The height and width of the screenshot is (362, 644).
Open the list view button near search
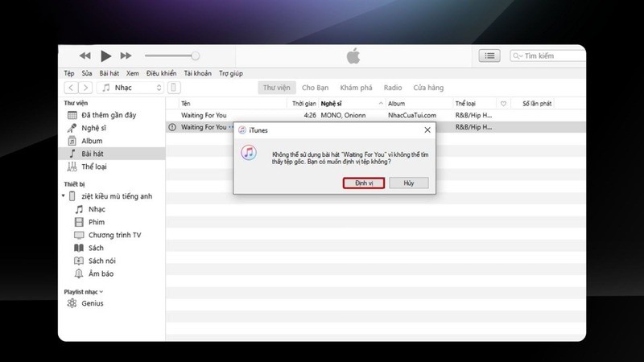point(489,56)
